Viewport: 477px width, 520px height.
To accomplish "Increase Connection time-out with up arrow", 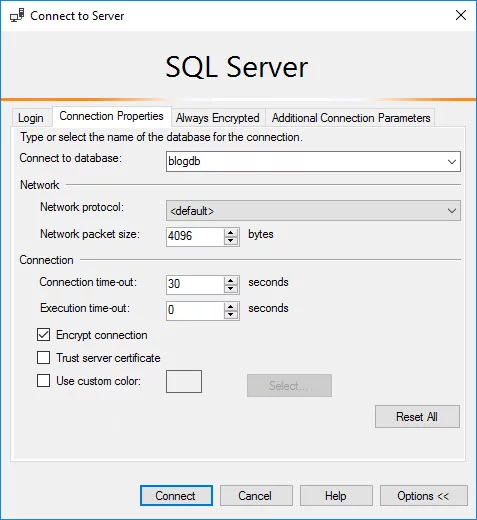I will (231, 280).
